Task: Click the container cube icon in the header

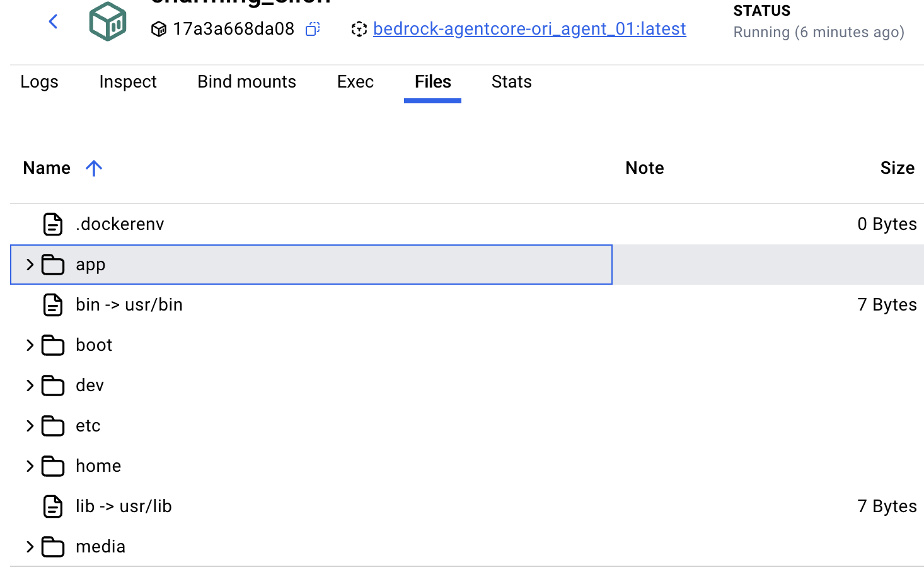Action: pyautogui.click(x=107, y=21)
